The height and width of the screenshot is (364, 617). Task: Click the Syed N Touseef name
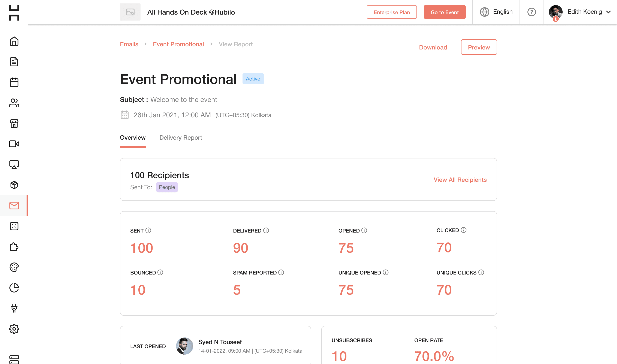(220, 342)
